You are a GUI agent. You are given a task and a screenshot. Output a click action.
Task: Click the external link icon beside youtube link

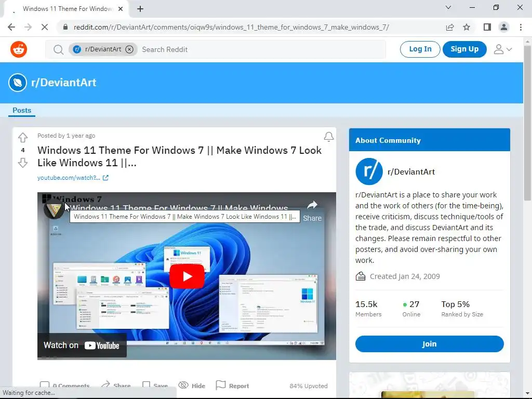tap(105, 178)
